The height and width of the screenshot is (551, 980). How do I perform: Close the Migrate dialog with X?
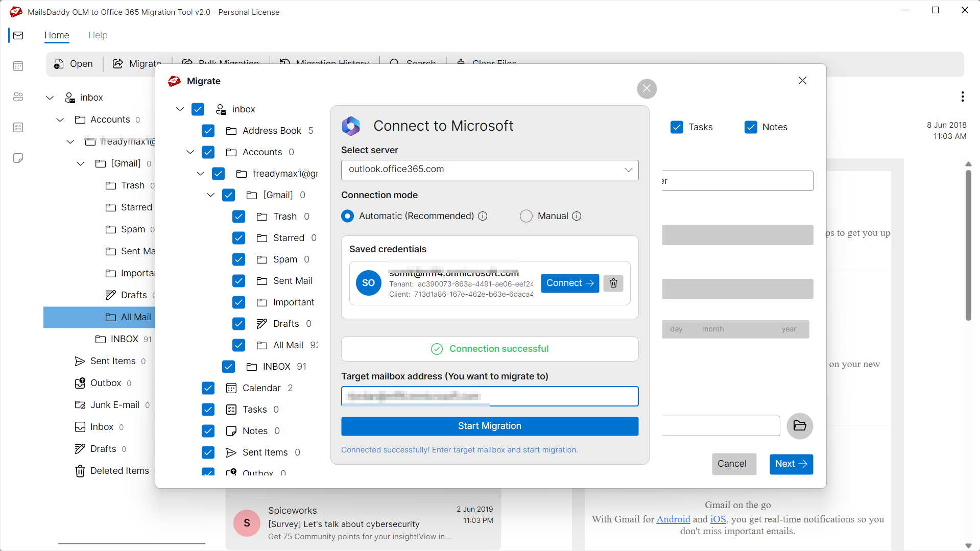[802, 81]
